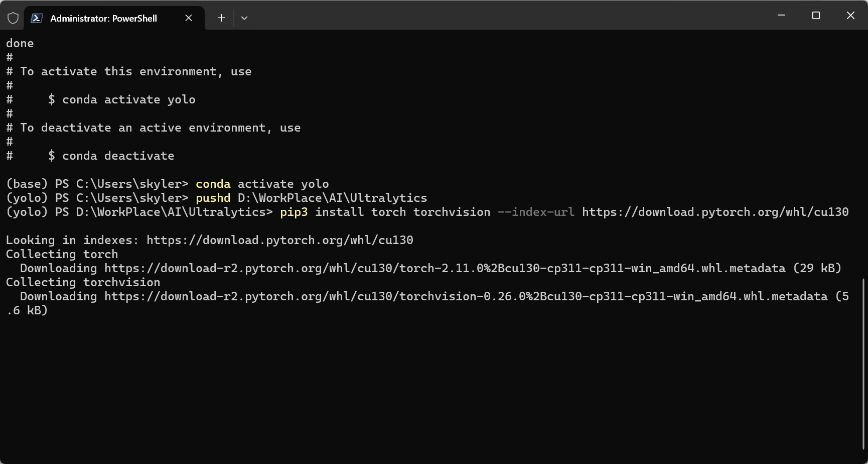Click the 'Collecting torchvision' output line
Viewport: 868px width, 464px height.
point(83,282)
